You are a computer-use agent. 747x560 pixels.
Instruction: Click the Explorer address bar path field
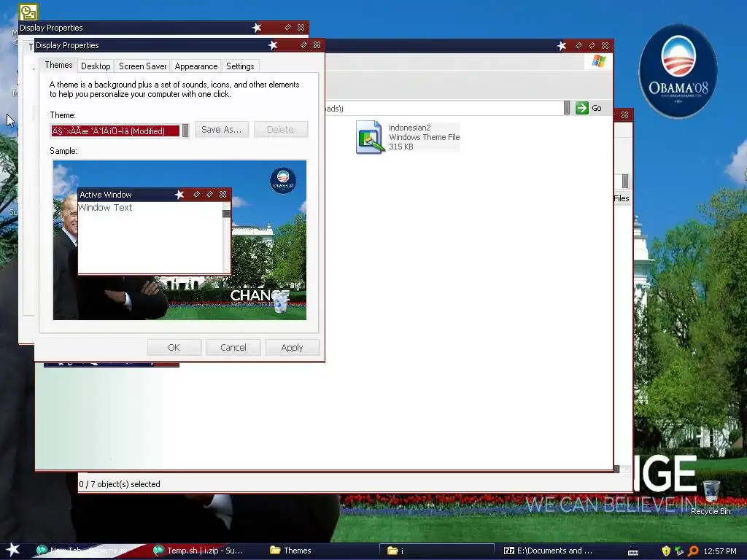tap(444, 108)
